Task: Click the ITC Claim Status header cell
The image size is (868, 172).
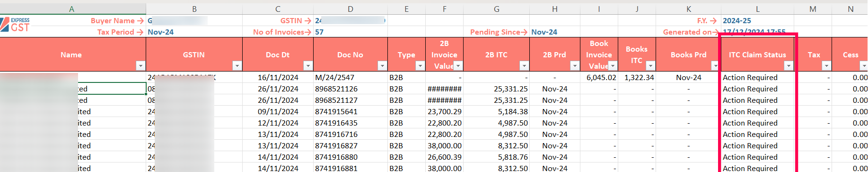Action: pos(757,54)
